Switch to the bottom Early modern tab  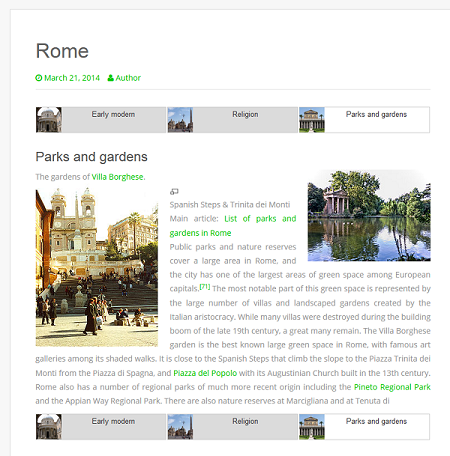(101, 427)
